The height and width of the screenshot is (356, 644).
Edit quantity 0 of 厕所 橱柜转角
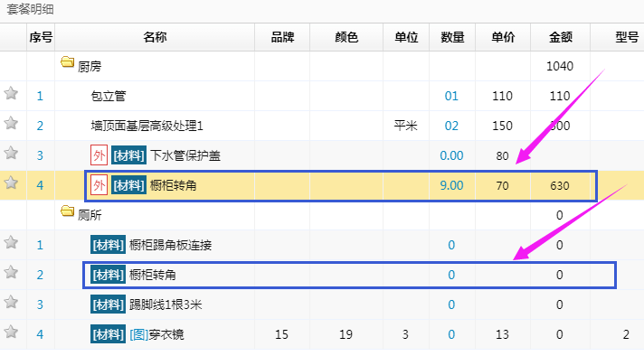(451, 275)
